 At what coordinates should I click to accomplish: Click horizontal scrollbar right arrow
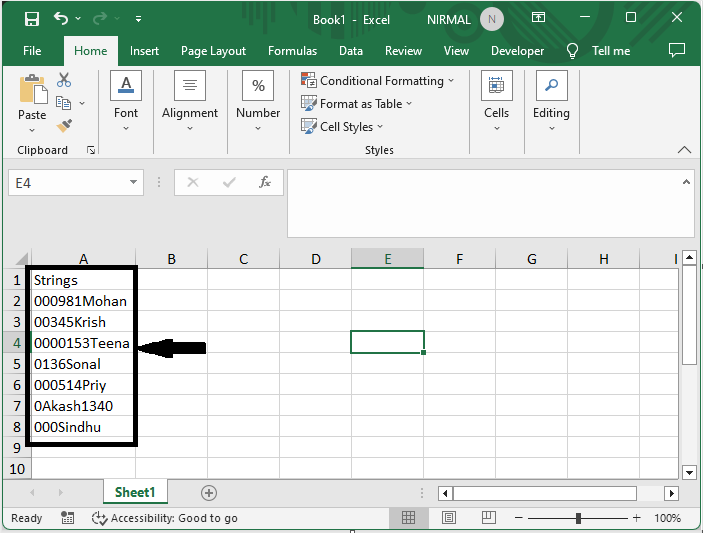click(x=671, y=494)
